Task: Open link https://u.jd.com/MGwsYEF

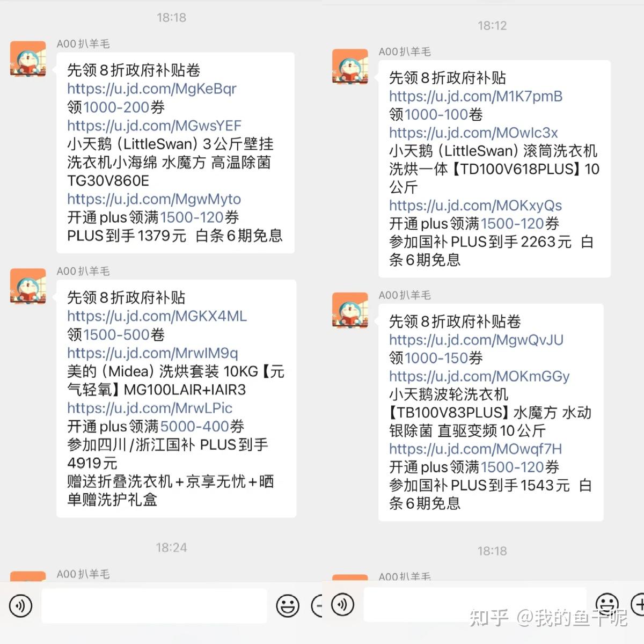Action: click(x=155, y=126)
